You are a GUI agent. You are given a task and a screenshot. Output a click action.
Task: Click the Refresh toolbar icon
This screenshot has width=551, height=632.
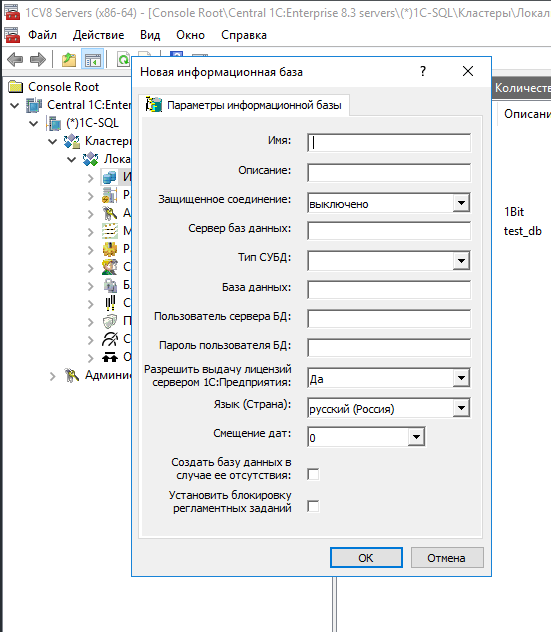[x=123, y=60]
